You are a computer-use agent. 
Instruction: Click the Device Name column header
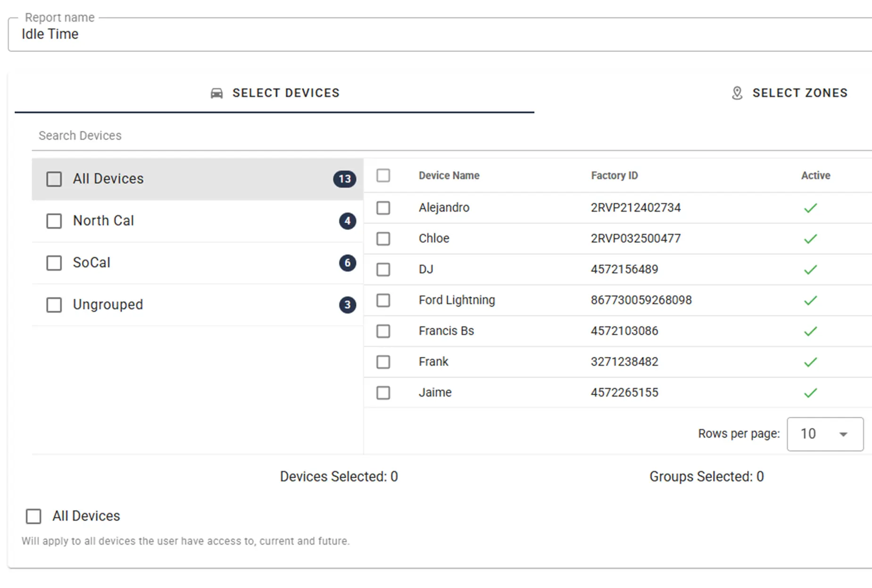pos(449,175)
